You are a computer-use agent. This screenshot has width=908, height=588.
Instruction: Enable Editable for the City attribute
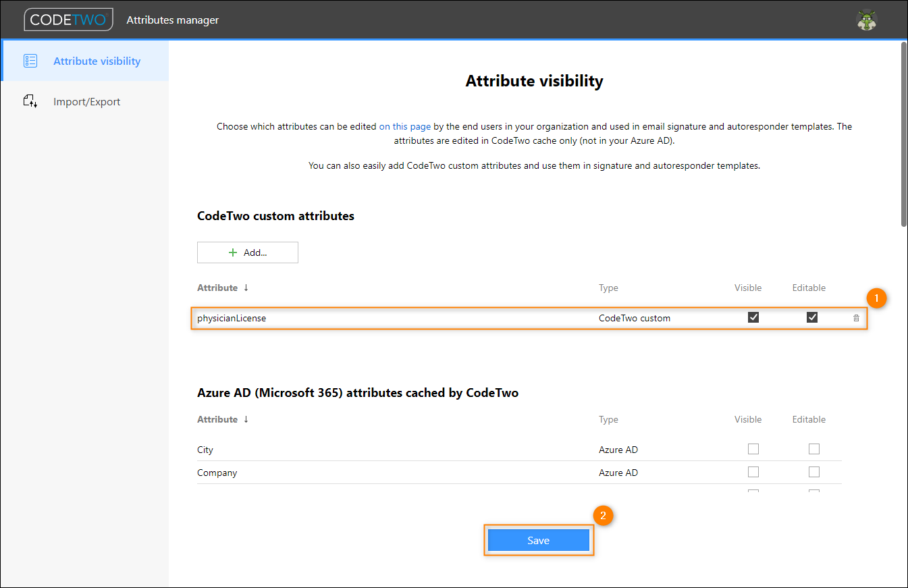[x=814, y=449]
